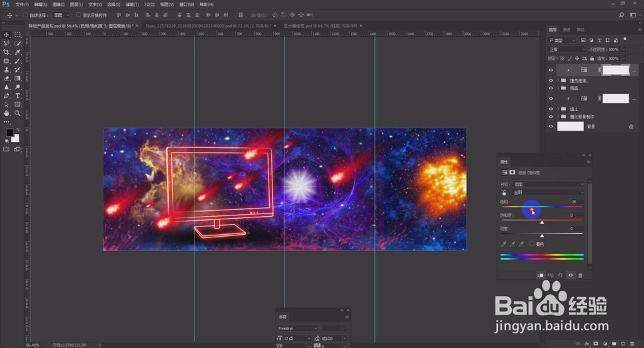
Task: Open the 图像(I) menu
Action: (x=59, y=5)
